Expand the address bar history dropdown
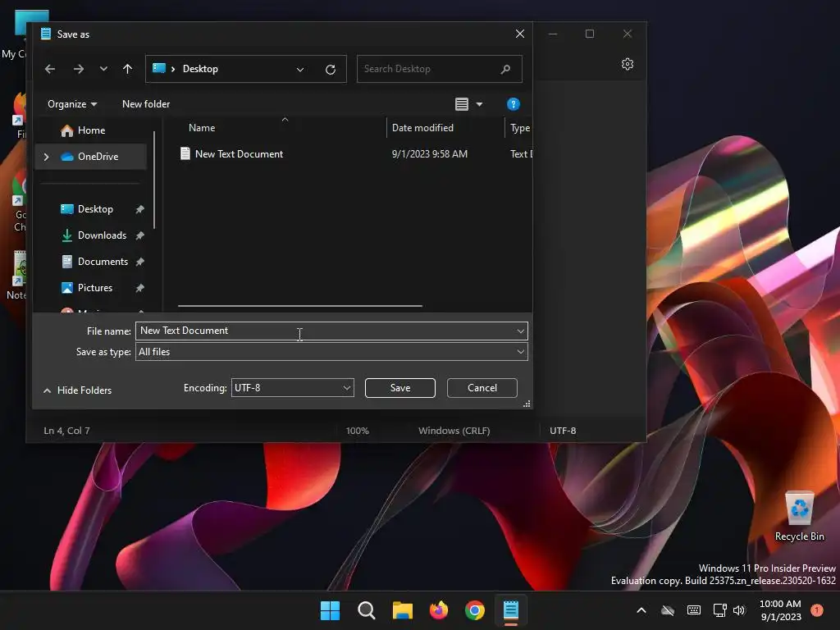This screenshot has width=840, height=630. pyautogui.click(x=300, y=70)
